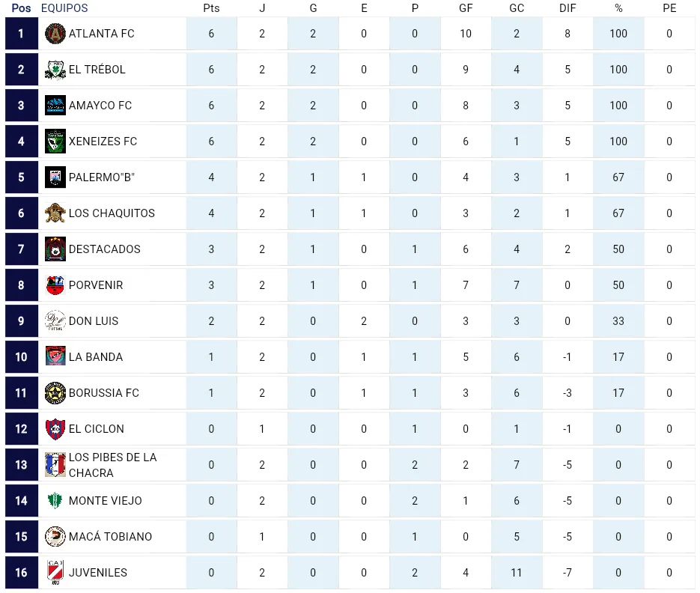The height and width of the screenshot is (593, 700).
Task: Click the El Trébol clover logo
Action: (55, 70)
